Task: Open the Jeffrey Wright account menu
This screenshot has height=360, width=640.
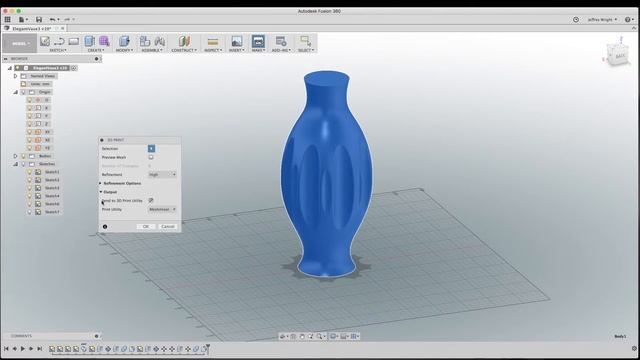Action: coord(602,20)
